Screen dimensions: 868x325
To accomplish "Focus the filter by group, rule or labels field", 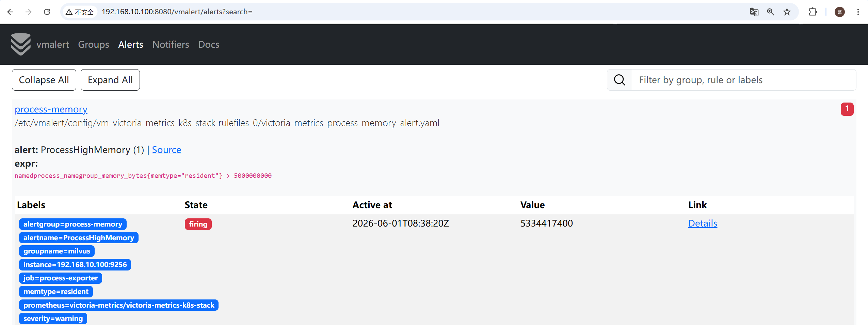I will pos(744,80).
